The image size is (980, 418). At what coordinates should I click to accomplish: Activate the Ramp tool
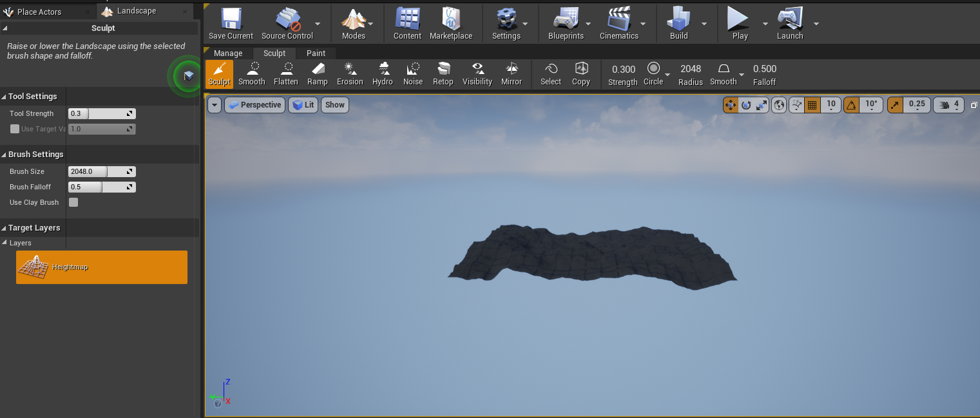(317, 73)
